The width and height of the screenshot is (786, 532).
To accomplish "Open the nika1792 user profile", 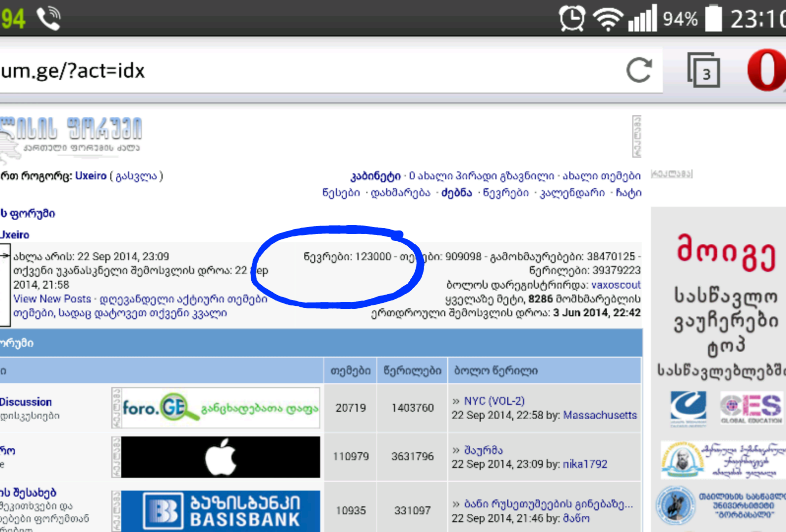I will [x=585, y=464].
